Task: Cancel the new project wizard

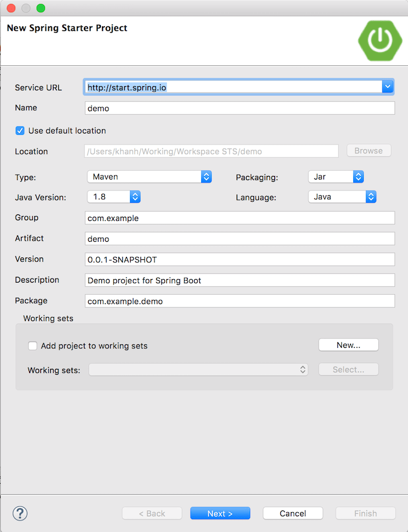Action: pyautogui.click(x=293, y=513)
